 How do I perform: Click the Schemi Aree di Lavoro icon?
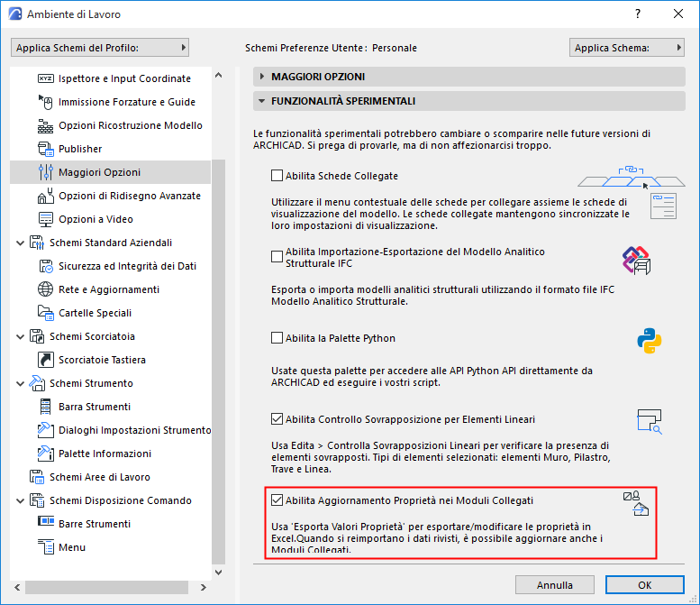[37, 477]
